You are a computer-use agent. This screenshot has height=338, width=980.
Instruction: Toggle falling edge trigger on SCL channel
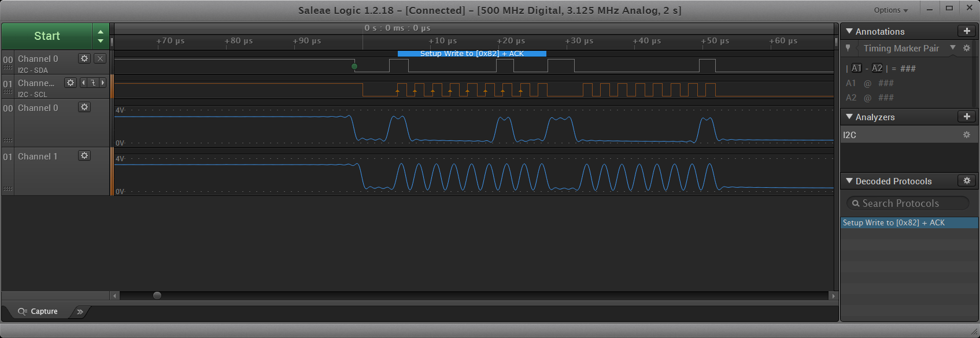[93, 83]
